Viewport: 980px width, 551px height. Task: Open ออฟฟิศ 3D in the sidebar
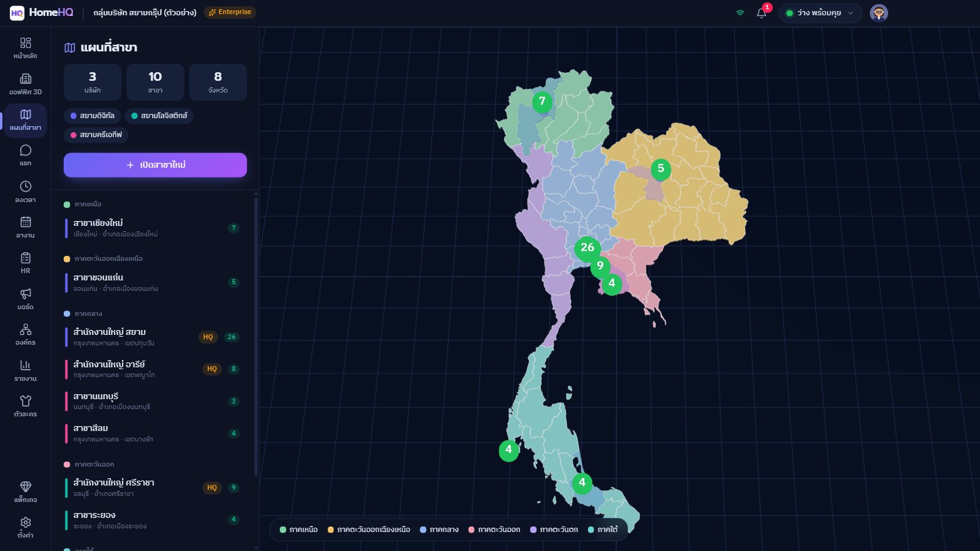[25, 84]
